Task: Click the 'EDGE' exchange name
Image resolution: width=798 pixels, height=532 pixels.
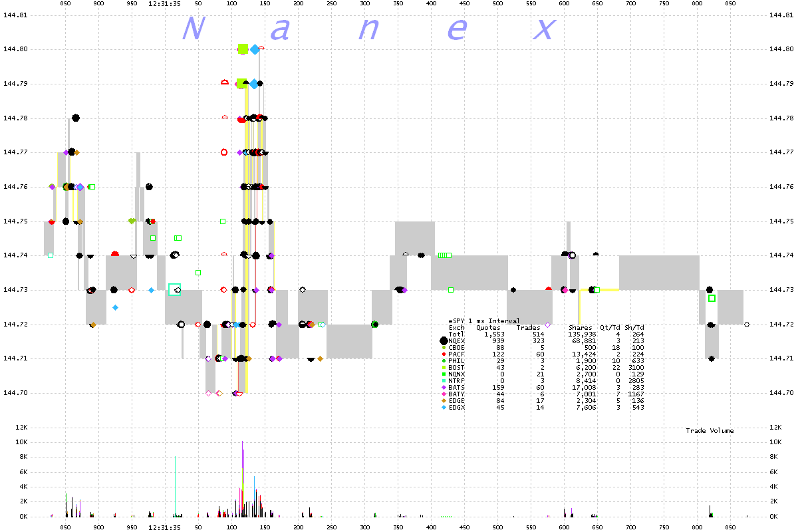Action: (457, 401)
